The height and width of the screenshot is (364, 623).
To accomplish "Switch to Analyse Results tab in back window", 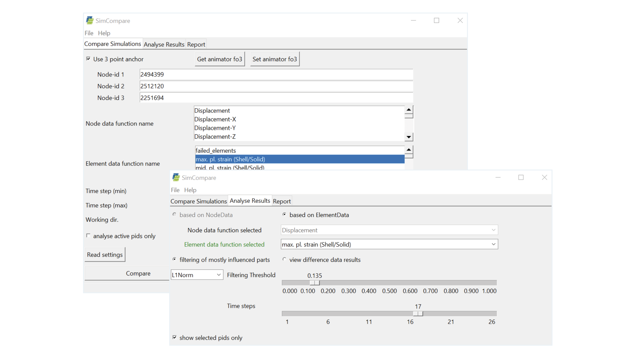I will click(x=164, y=44).
